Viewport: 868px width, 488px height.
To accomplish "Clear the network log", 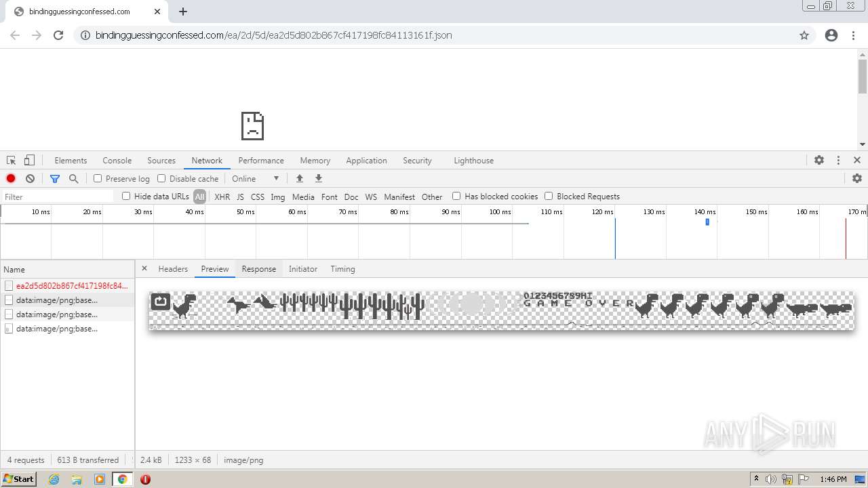I will 30,178.
